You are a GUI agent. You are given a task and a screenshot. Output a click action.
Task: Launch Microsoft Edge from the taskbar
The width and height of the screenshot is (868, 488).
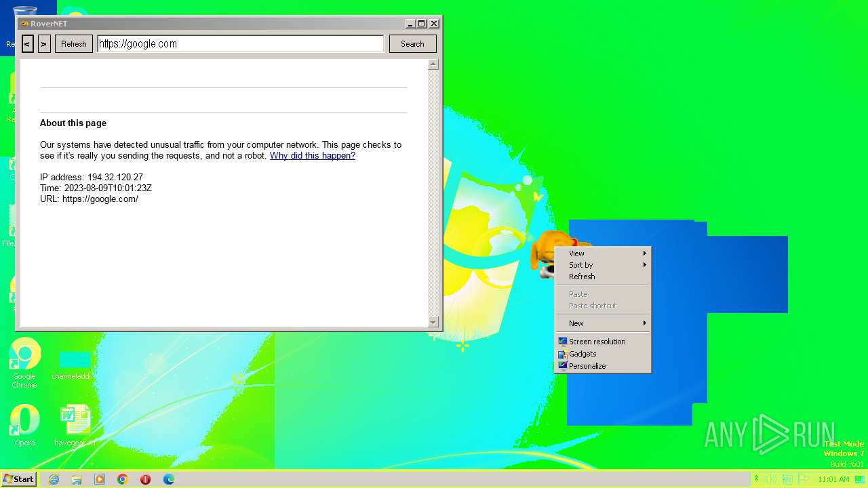click(169, 479)
